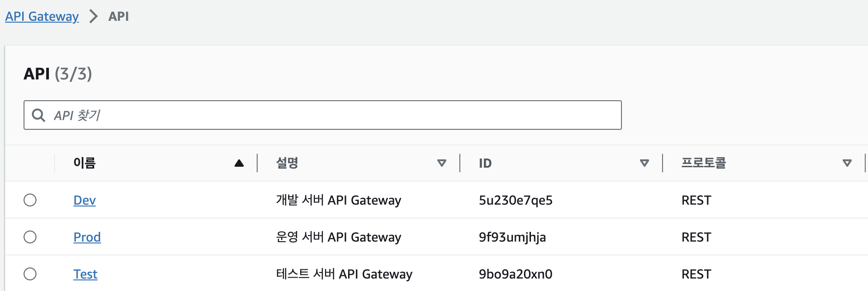This screenshot has width=868, height=291.
Task: Click the 설명 column header label
Action: [x=287, y=163]
